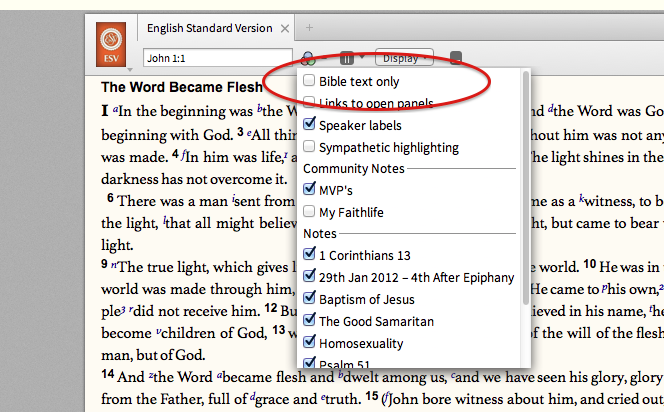
Task: Click verse number 15
Action: coord(372,396)
